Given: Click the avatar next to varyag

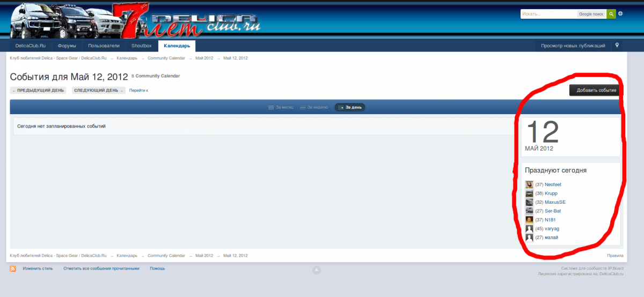Looking at the screenshot, I should pyautogui.click(x=529, y=229).
